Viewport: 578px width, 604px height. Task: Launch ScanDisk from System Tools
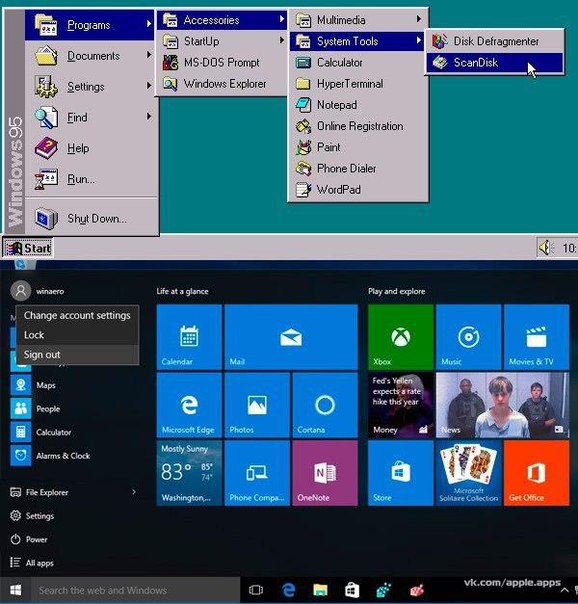tap(494, 62)
